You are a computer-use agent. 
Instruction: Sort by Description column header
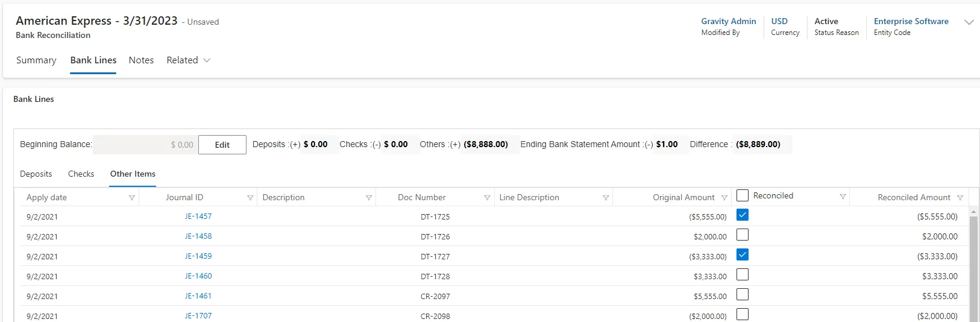[x=283, y=197]
